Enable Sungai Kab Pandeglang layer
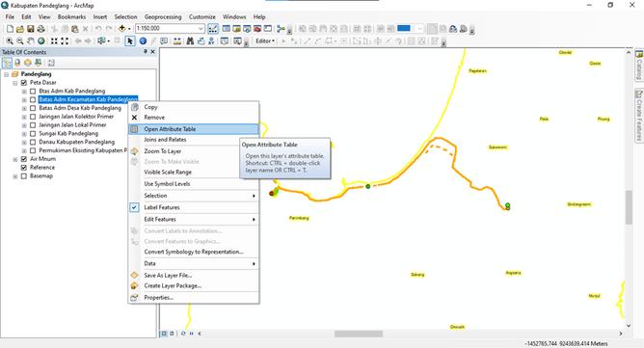The height and width of the screenshot is (348, 644). [33, 134]
